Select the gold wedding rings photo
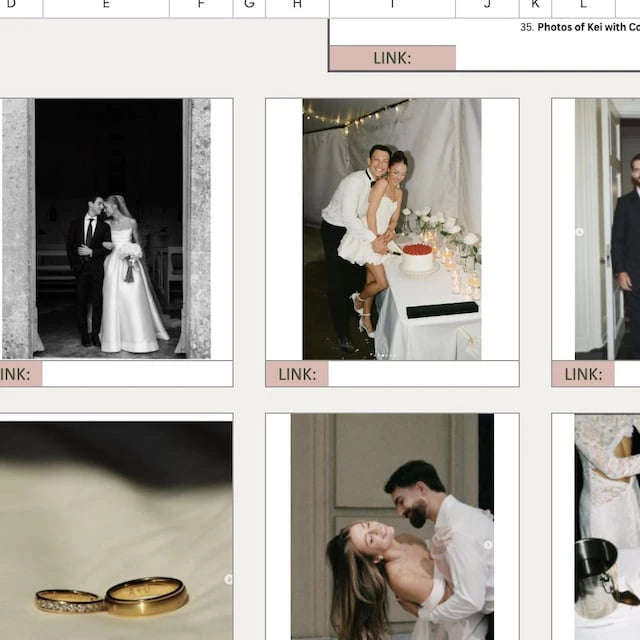Image resolution: width=640 pixels, height=640 pixels. (x=116, y=531)
